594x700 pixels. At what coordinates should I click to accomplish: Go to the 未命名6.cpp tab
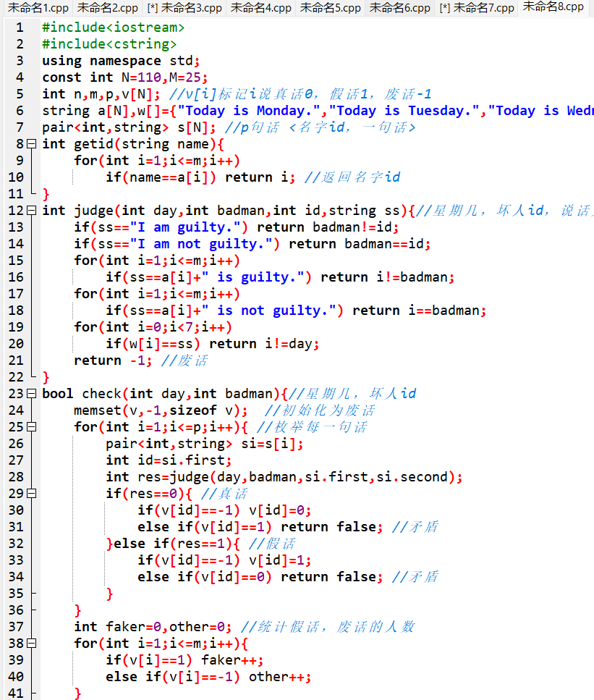[399, 8]
